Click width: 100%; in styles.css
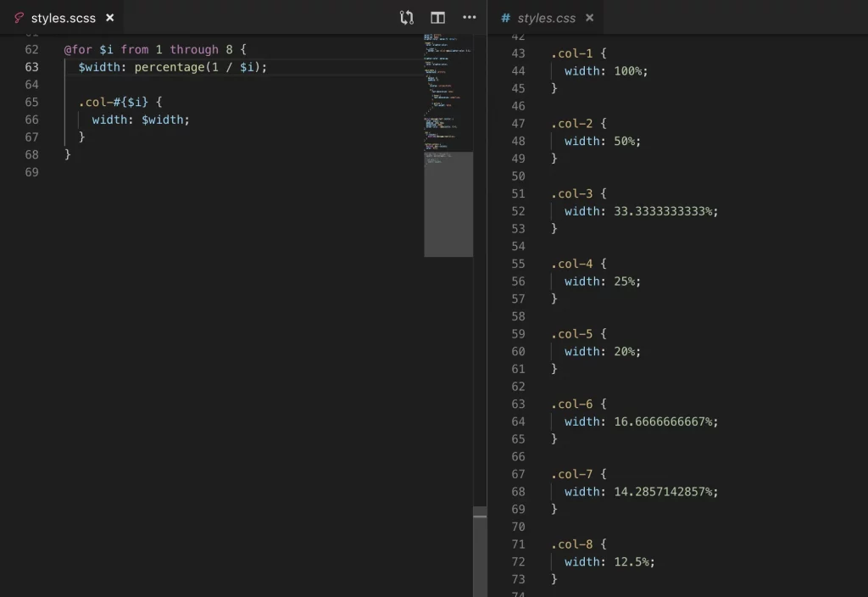 click(606, 71)
